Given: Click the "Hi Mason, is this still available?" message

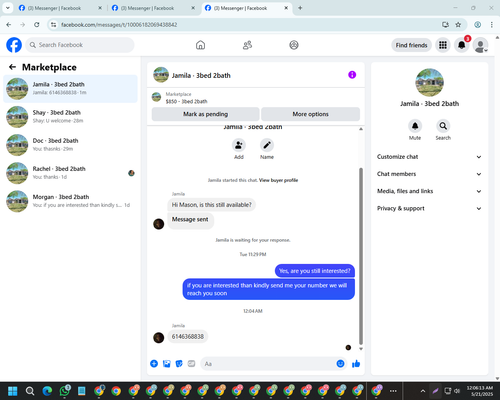Looking at the screenshot, I should pyautogui.click(x=212, y=205).
